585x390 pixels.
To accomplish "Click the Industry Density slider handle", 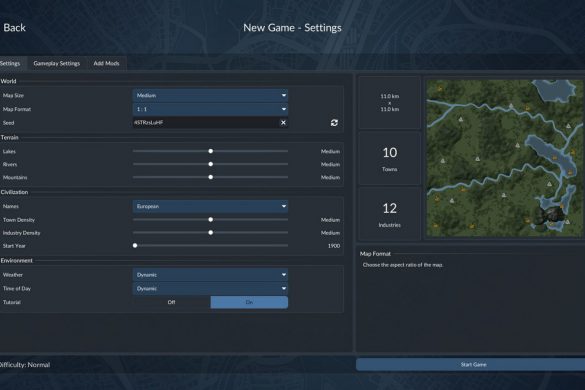I will click(x=211, y=233).
